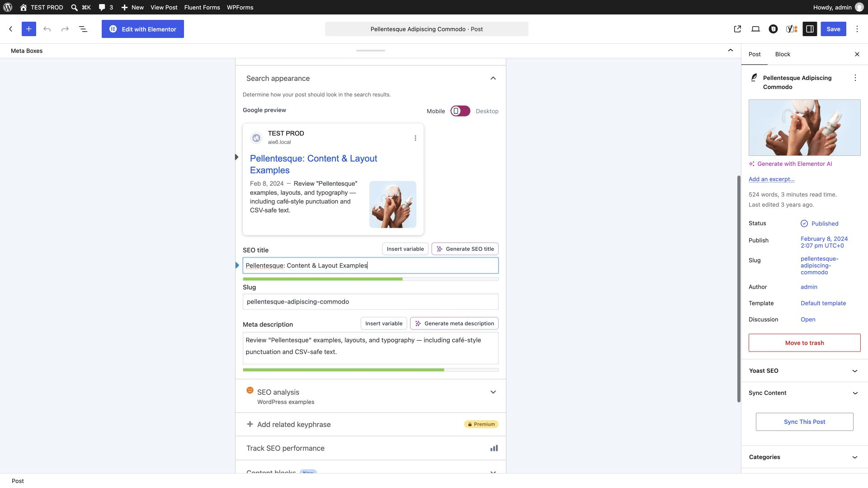Change the Published status
The width and height of the screenshot is (868, 488).
[819, 224]
